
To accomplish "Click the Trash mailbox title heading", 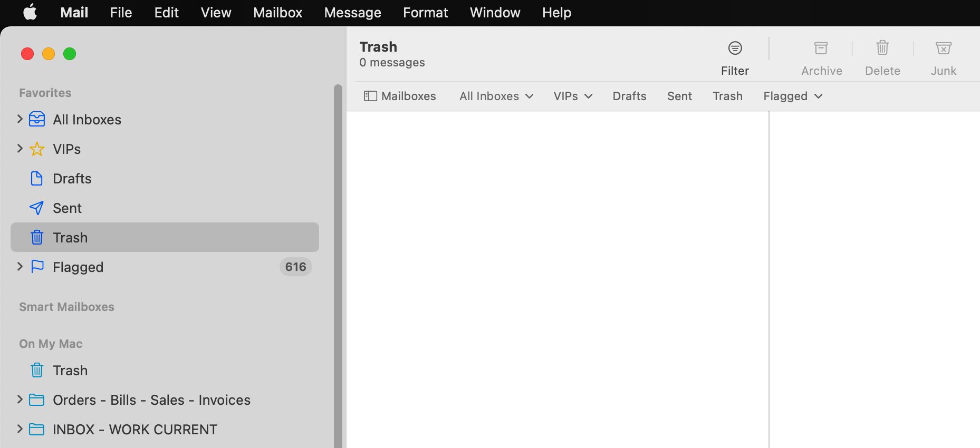I will pos(378,47).
